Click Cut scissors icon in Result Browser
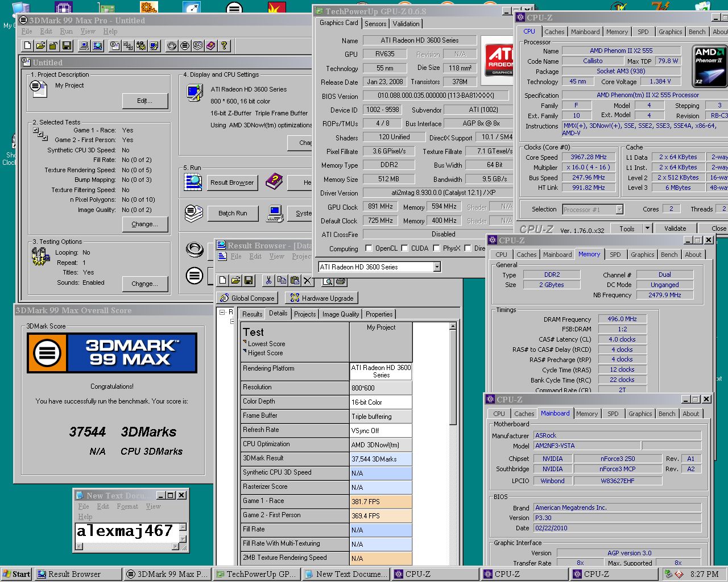This screenshot has height=582, width=728. point(268,280)
